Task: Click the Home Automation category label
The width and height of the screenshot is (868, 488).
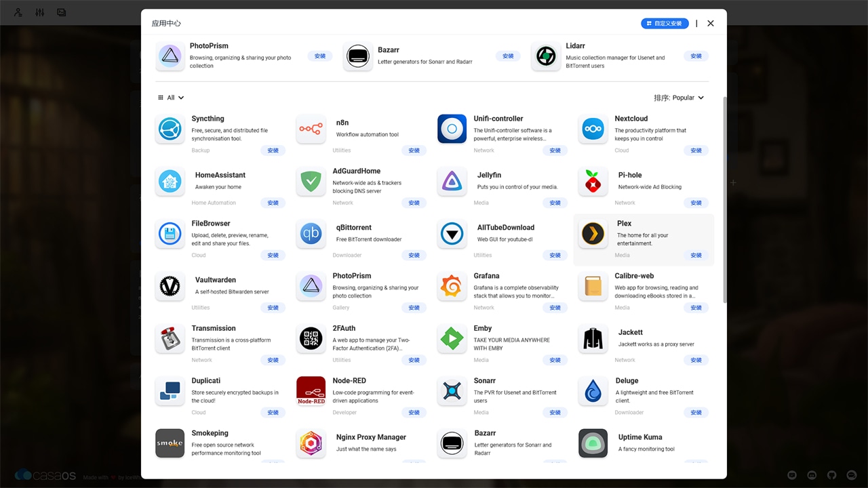Action: [x=214, y=203]
